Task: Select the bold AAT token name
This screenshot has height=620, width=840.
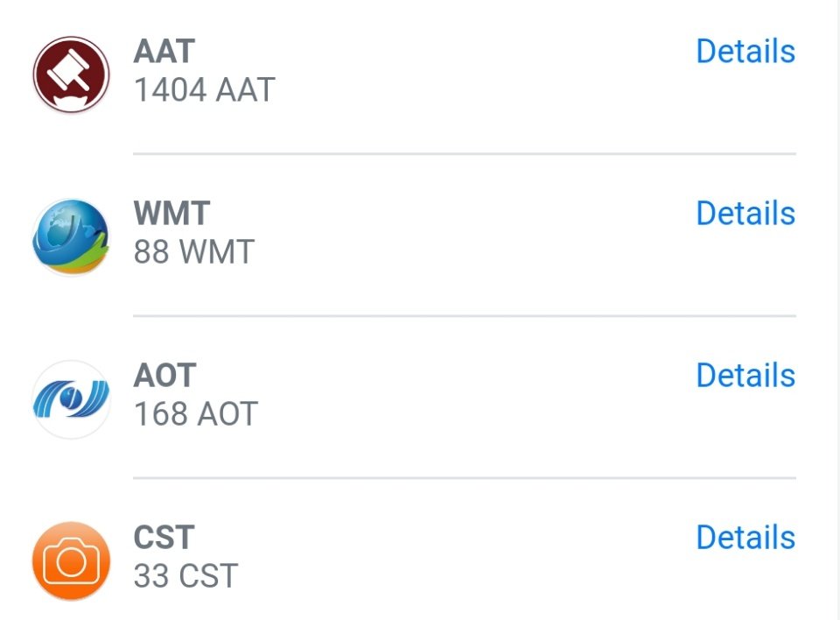Action: tap(164, 52)
